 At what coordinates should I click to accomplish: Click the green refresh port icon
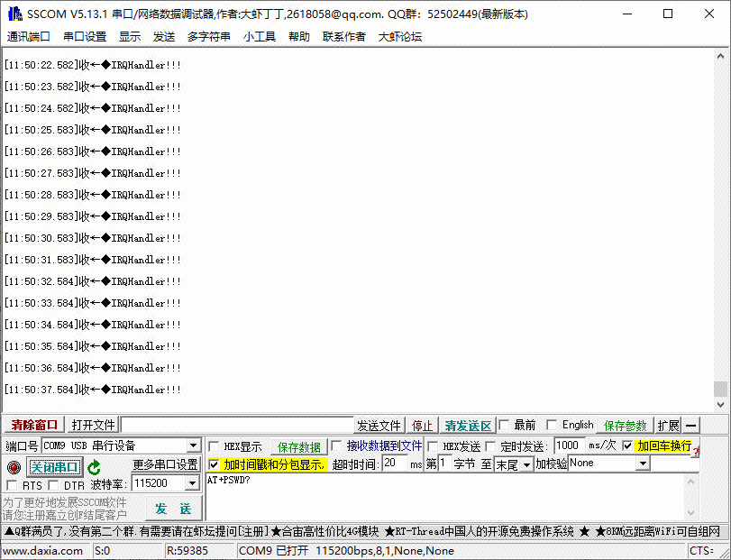pos(95,467)
